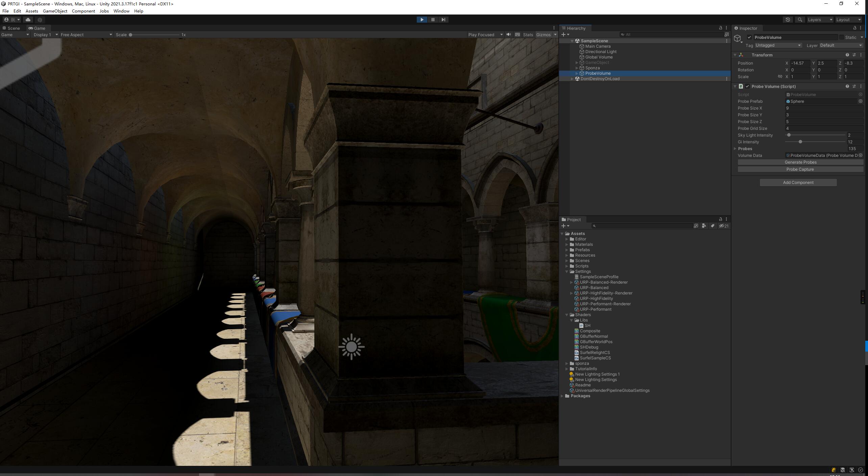Toggle the Game view mute audio icon

point(508,34)
